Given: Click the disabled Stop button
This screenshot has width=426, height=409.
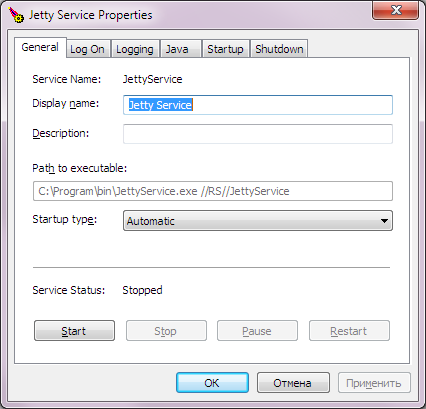Looking at the screenshot, I should pos(166,331).
